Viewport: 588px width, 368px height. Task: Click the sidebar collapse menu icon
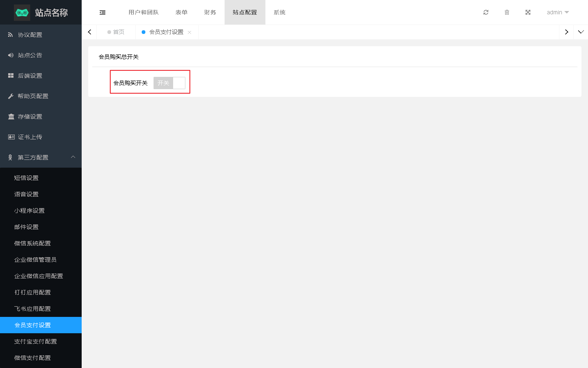coord(102,12)
